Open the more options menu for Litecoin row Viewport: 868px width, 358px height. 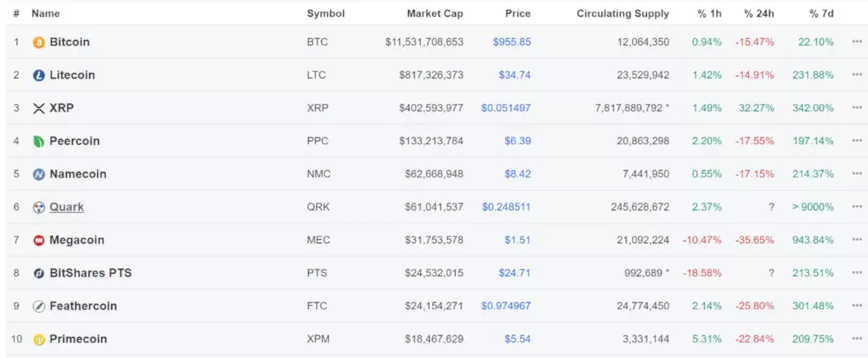(857, 75)
